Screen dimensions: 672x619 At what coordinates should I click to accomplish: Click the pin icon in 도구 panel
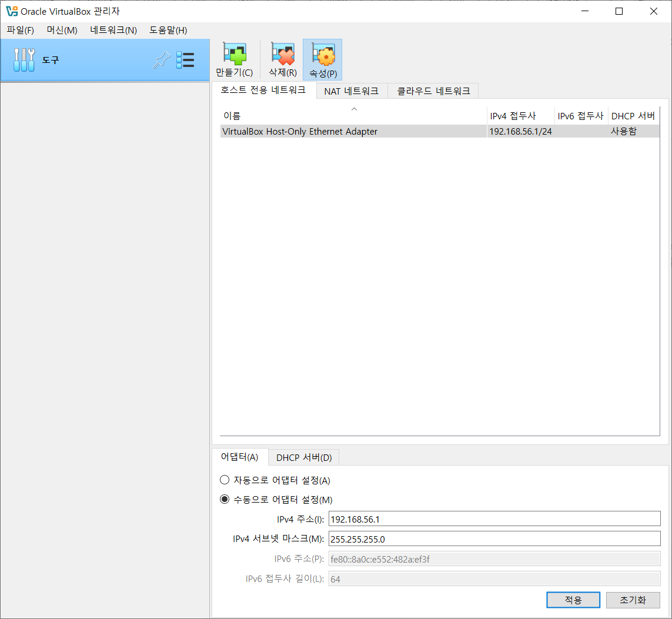tap(162, 60)
